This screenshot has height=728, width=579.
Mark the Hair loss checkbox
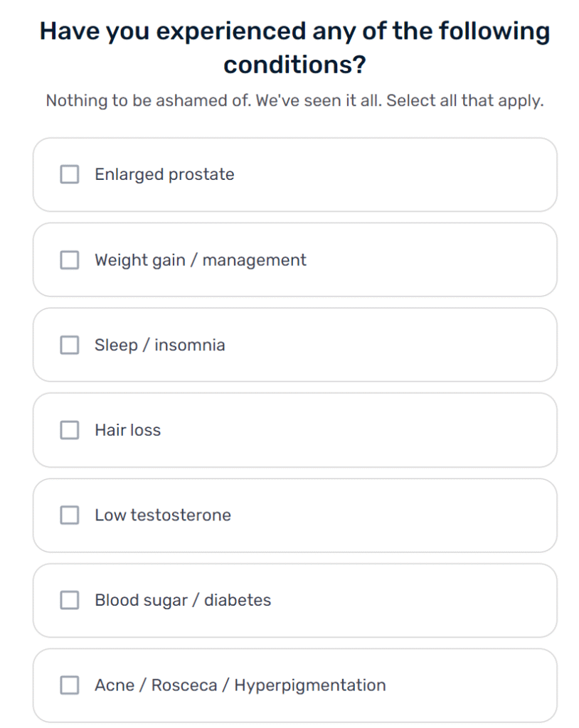[69, 430]
